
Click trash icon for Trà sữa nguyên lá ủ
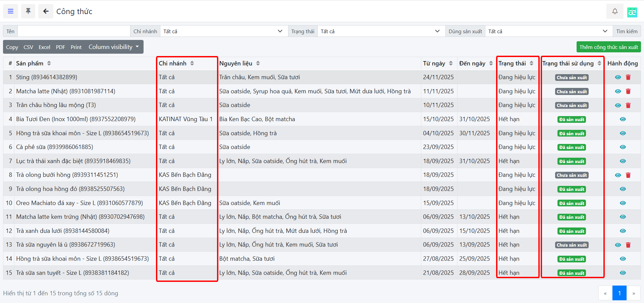pos(628,245)
